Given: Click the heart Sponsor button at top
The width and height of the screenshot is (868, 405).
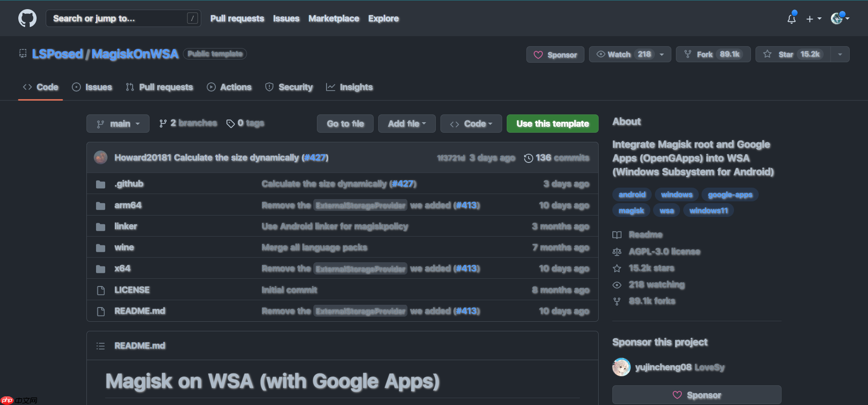Looking at the screenshot, I should tap(555, 55).
